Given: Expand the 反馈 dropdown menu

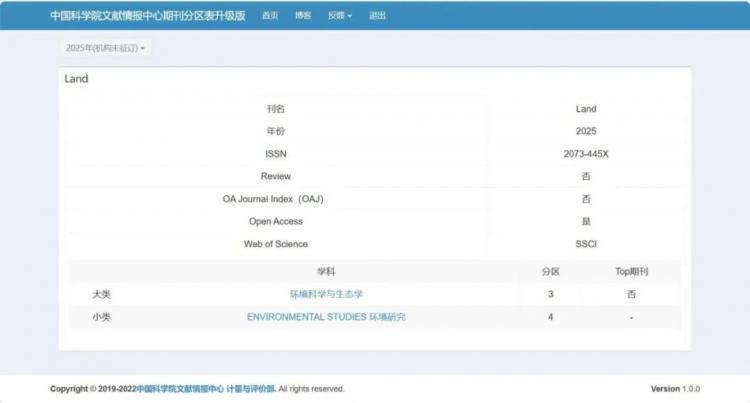Looking at the screenshot, I should [x=340, y=16].
